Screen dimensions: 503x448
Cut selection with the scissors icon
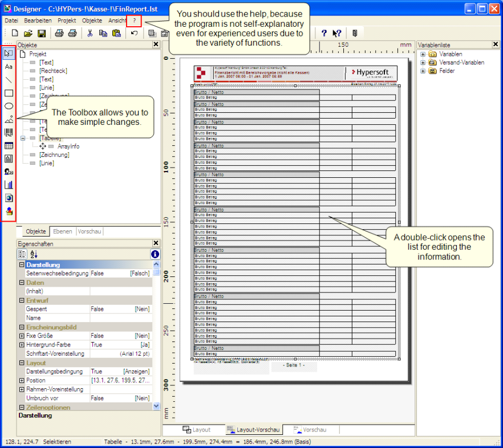(x=90, y=33)
